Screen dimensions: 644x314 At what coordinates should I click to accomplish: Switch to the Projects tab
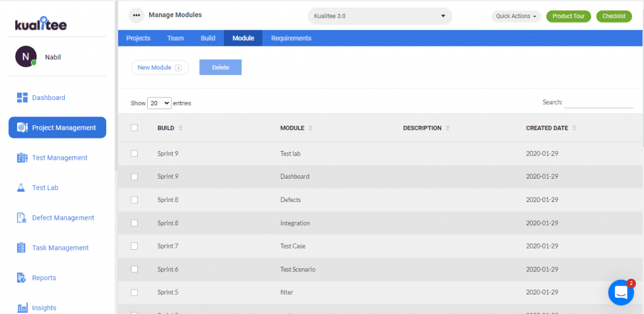tap(138, 38)
